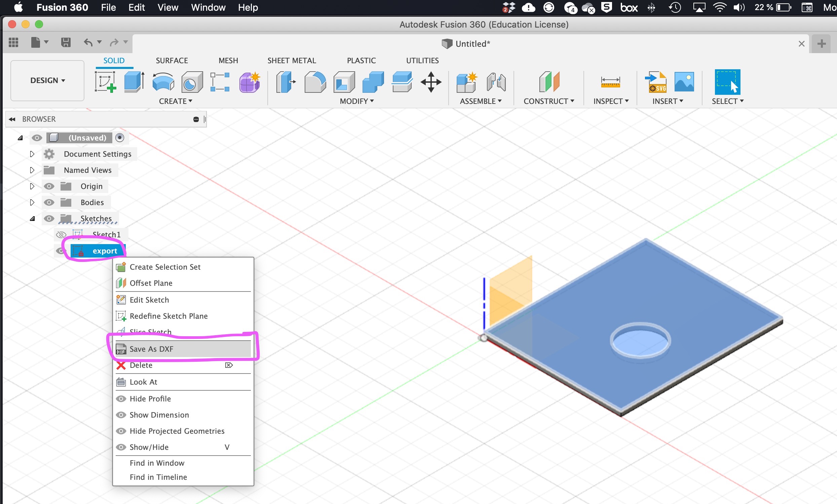Click the Insert Canvas image icon
Screen dimensions: 837x504
[684, 82]
